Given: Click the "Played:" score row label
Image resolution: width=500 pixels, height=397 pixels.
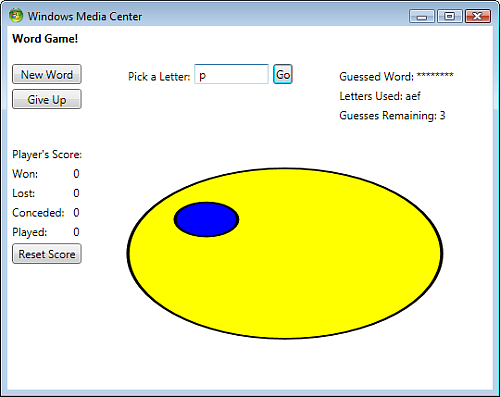Looking at the screenshot, I should click(x=30, y=232).
